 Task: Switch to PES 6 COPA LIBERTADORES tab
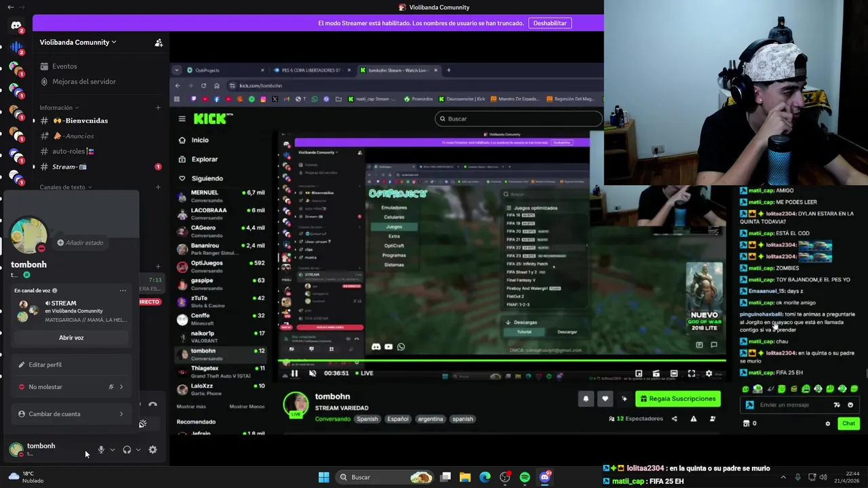tap(312, 70)
